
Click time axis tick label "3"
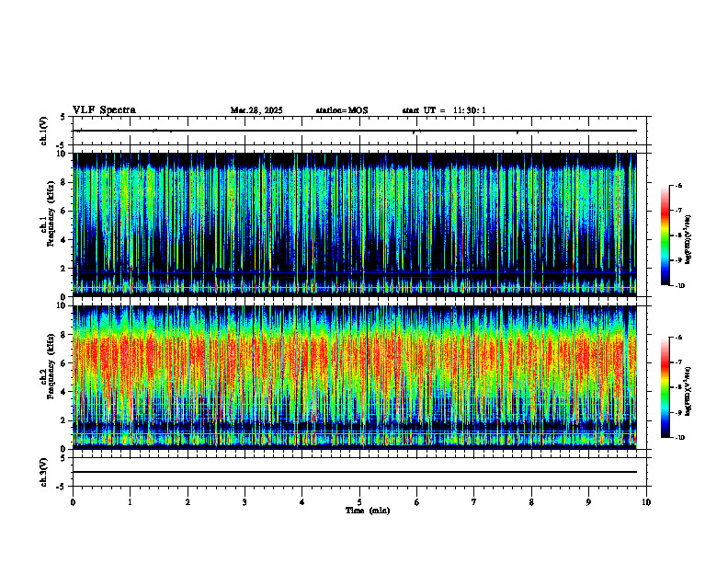pyautogui.click(x=245, y=502)
